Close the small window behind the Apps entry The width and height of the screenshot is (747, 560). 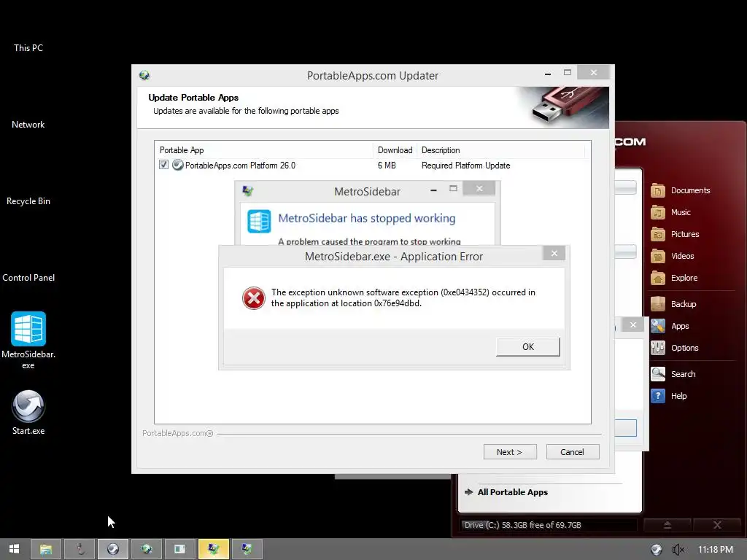click(632, 324)
